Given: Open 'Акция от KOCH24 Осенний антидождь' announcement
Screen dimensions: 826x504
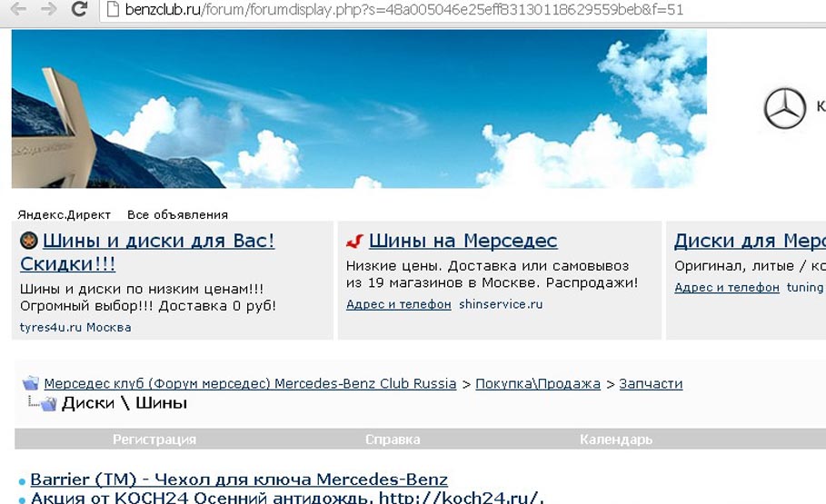Looking at the screenshot, I should [287, 497].
